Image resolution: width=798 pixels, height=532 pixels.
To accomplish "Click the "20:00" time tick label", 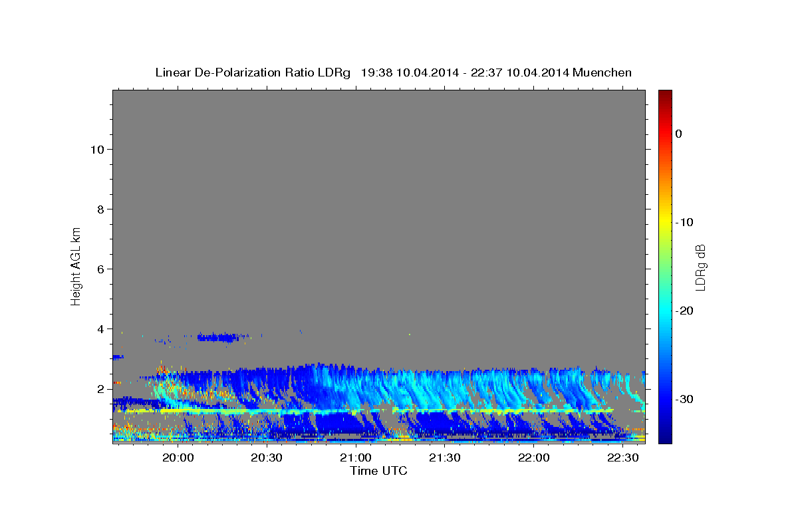I will click(178, 458).
